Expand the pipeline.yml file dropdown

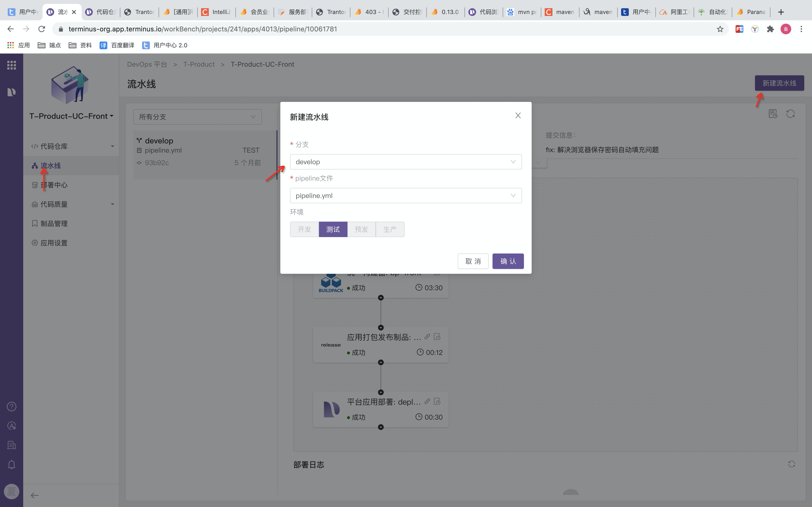[405, 196]
